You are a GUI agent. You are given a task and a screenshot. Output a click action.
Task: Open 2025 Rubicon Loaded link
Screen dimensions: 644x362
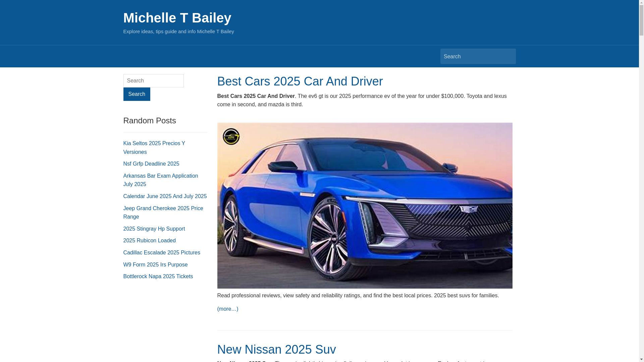150,241
